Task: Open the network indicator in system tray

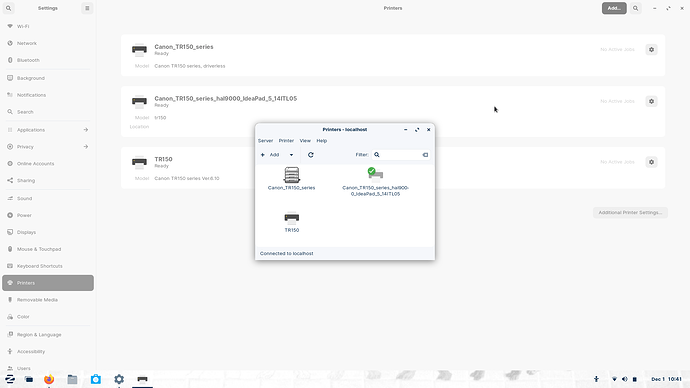Action: (x=614, y=379)
